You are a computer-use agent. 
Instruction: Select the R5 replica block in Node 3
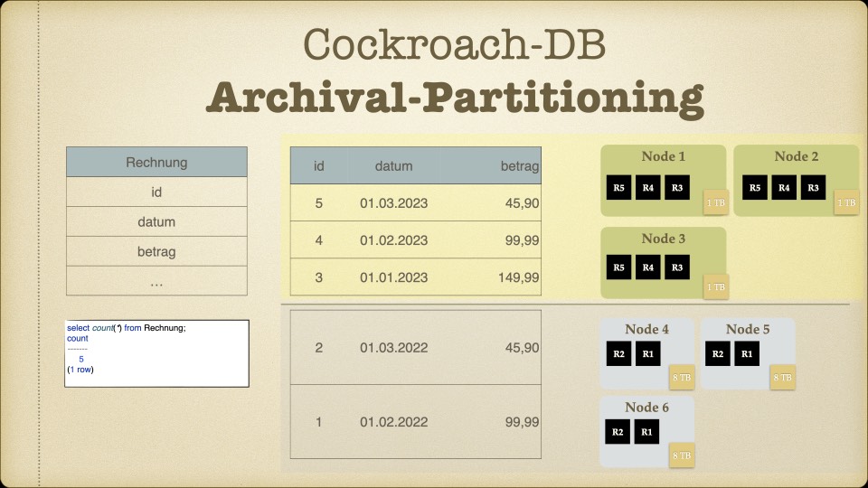tap(618, 267)
